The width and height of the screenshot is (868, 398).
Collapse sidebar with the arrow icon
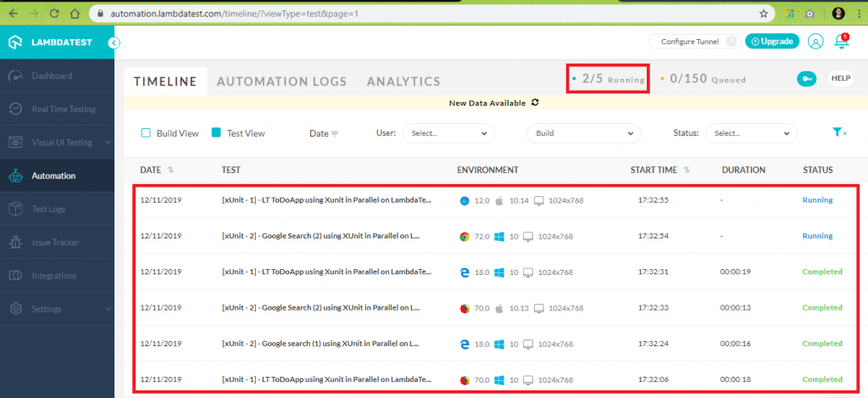click(114, 42)
